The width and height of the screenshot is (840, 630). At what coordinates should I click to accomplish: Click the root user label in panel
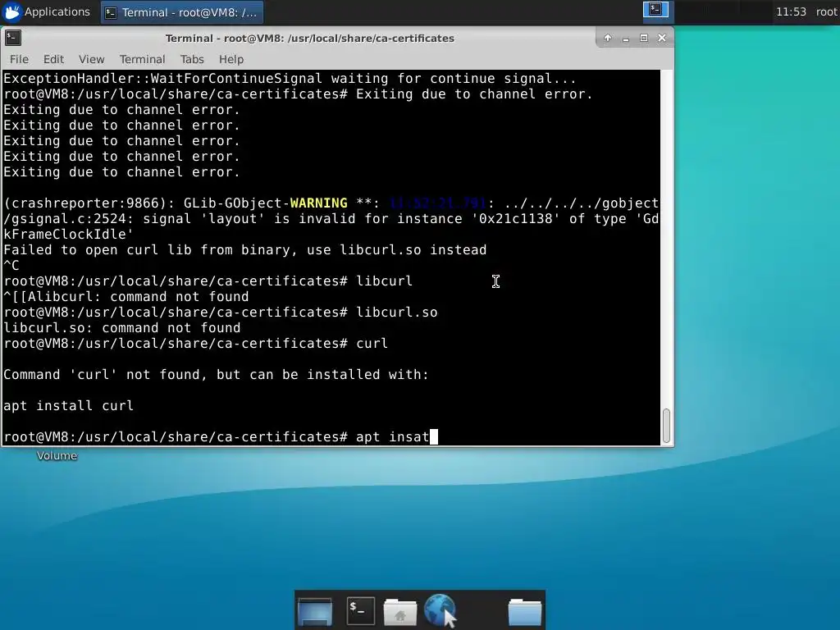pos(826,11)
